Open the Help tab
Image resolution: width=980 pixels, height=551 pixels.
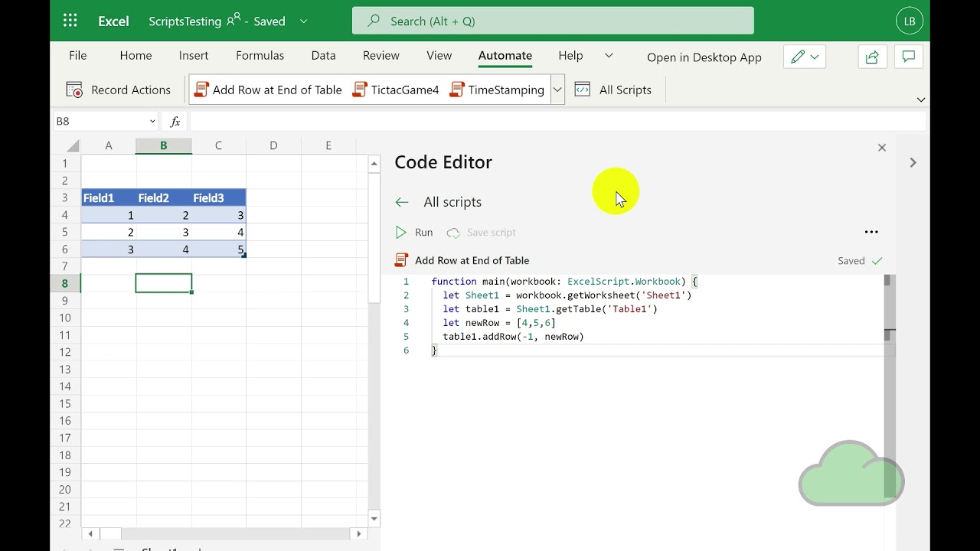570,56
